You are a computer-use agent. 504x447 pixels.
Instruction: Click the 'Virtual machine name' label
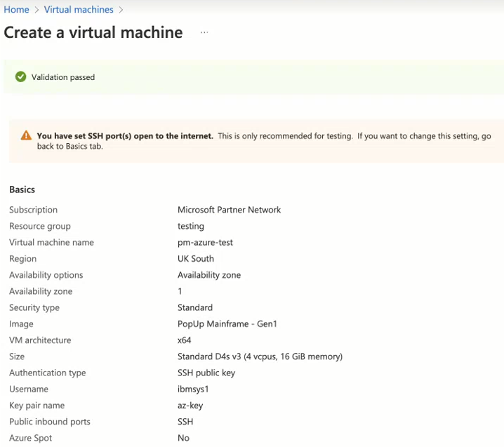(x=52, y=242)
